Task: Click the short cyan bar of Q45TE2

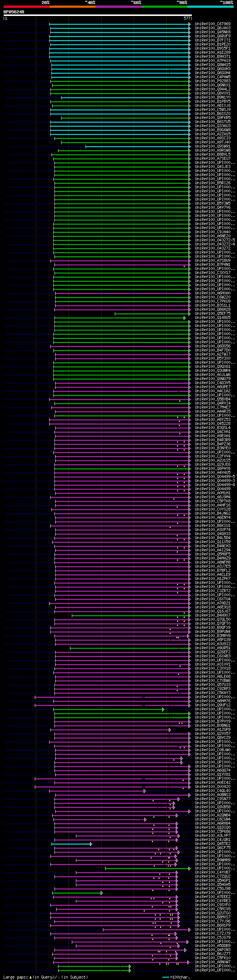Action: 71,844
